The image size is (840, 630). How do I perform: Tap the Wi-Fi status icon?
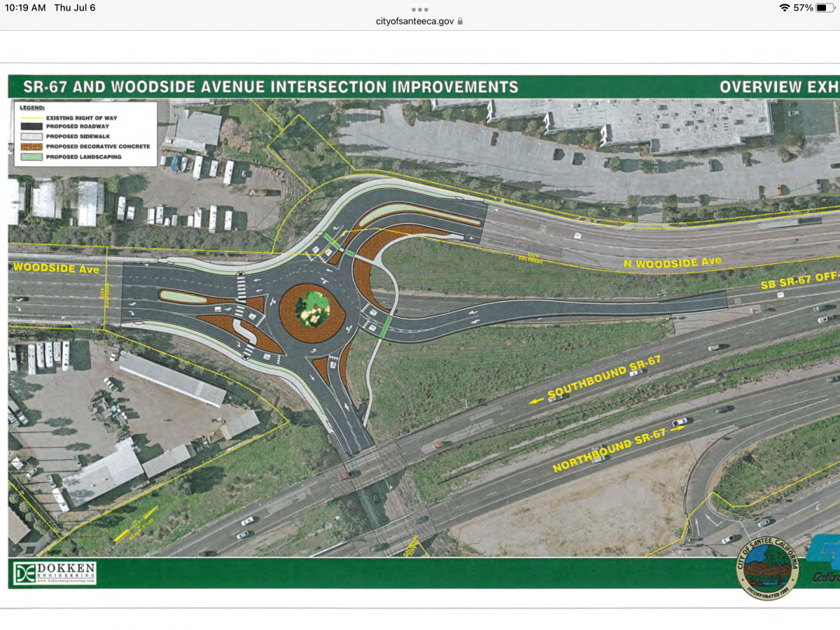point(783,8)
